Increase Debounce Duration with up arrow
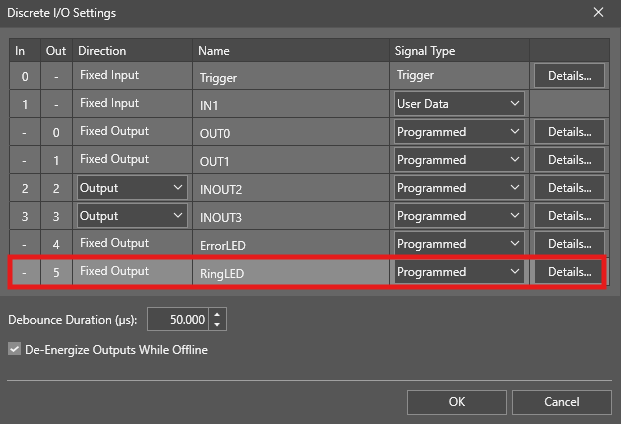The height and width of the screenshot is (424, 621). point(217,314)
